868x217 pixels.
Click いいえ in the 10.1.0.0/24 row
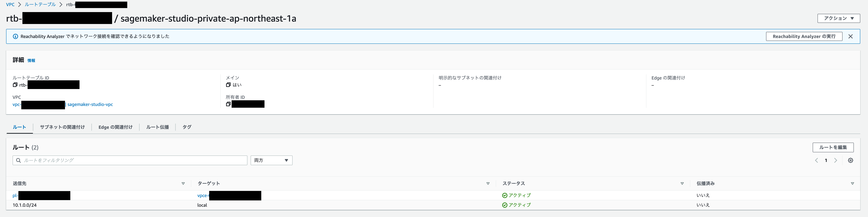click(703, 205)
